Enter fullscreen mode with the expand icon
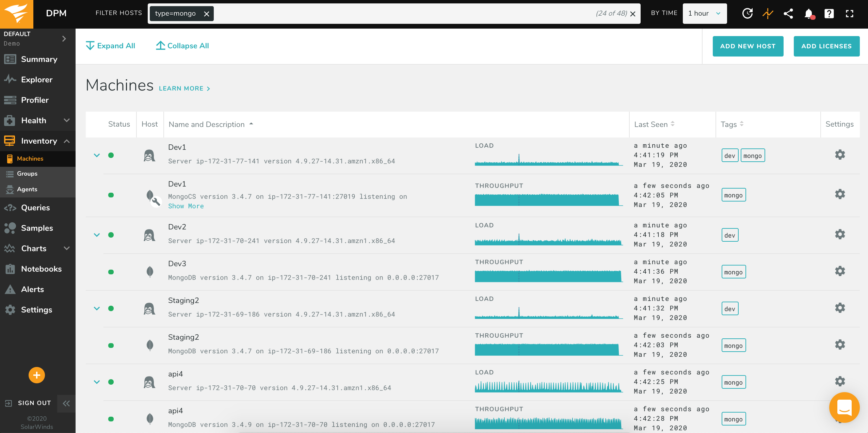 (850, 14)
